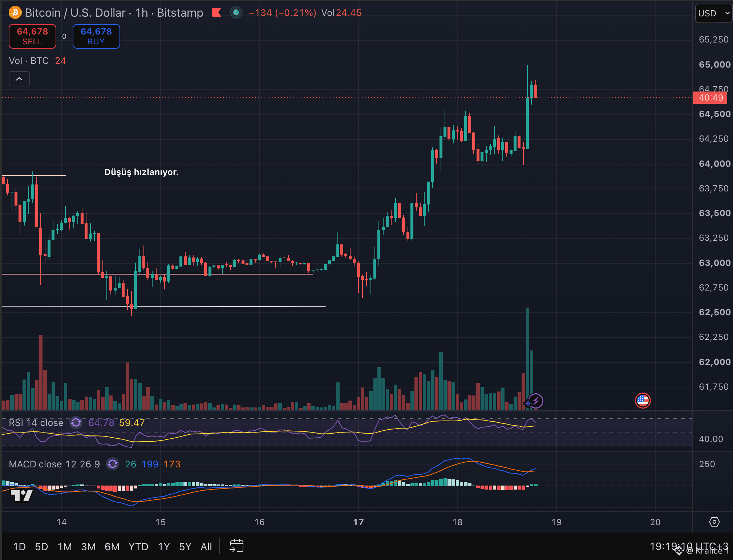
Task: Select the All time range
Action: click(206, 547)
